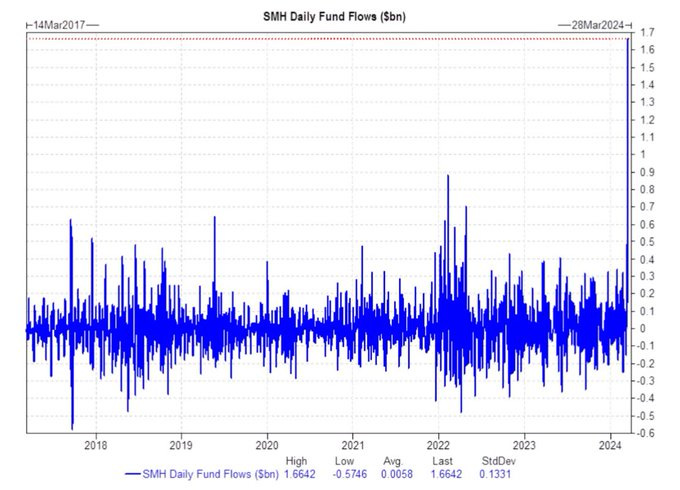Click the y-axis value '-0.3'
Image resolution: width=680 pixels, height=490 pixels.
tap(645, 381)
